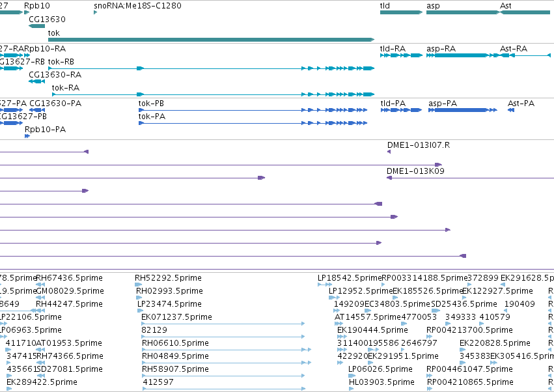Open the DME1-013K09 clone label

[415, 171]
